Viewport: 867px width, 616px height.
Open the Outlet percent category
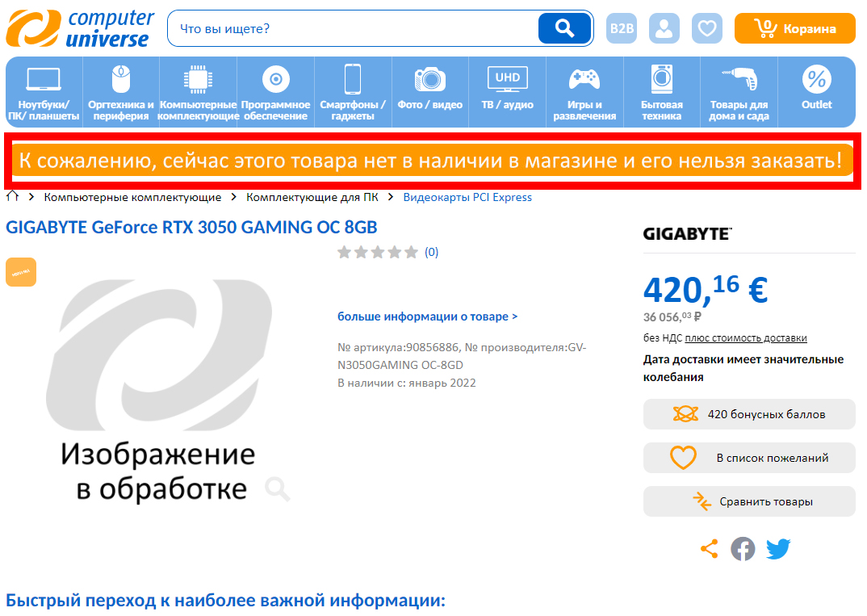click(816, 92)
